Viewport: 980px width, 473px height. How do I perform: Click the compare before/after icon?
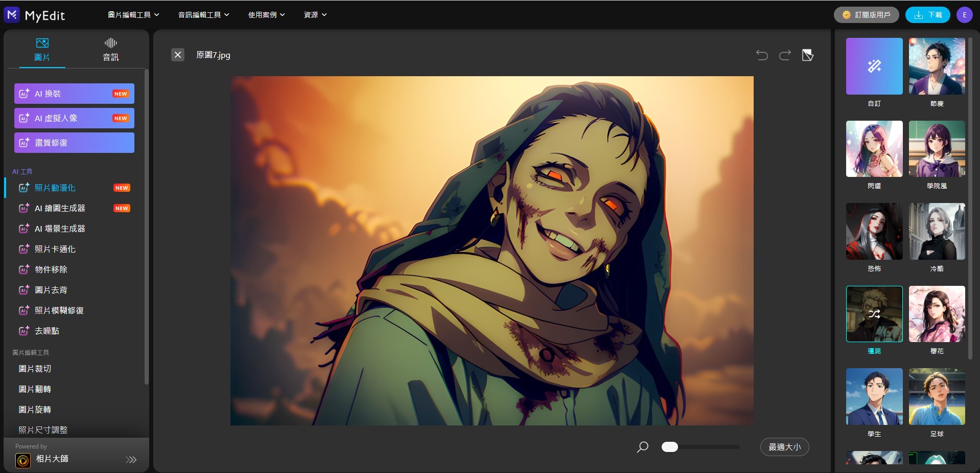(807, 55)
